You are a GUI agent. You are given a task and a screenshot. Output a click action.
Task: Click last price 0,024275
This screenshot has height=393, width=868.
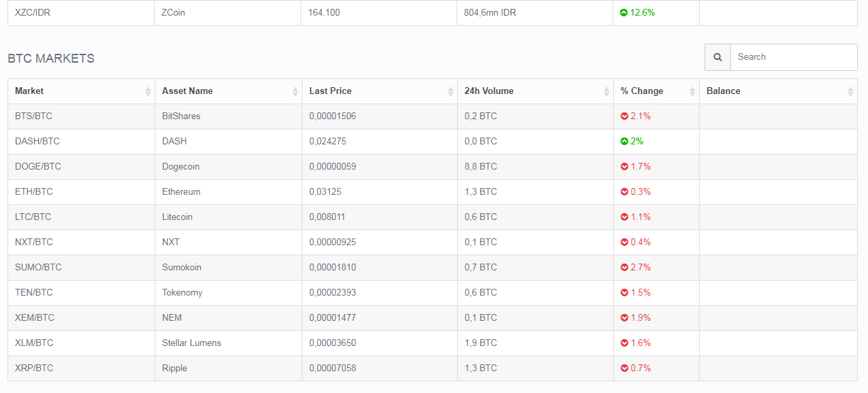(327, 142)
